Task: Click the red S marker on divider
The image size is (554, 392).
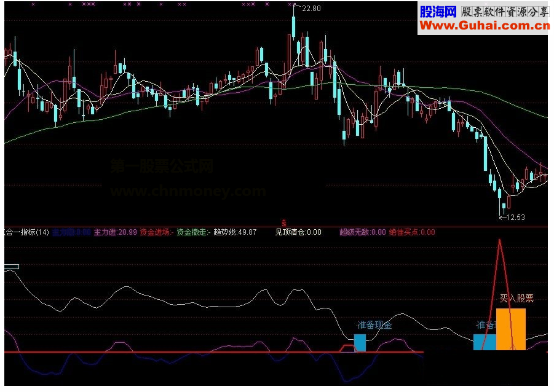Action: pyautogui.click(x=283, y=223)
